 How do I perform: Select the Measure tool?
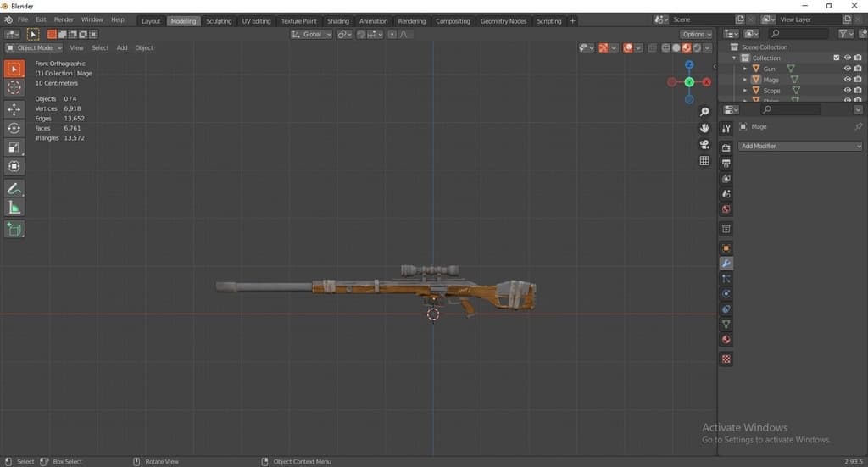tap(14, 208)
